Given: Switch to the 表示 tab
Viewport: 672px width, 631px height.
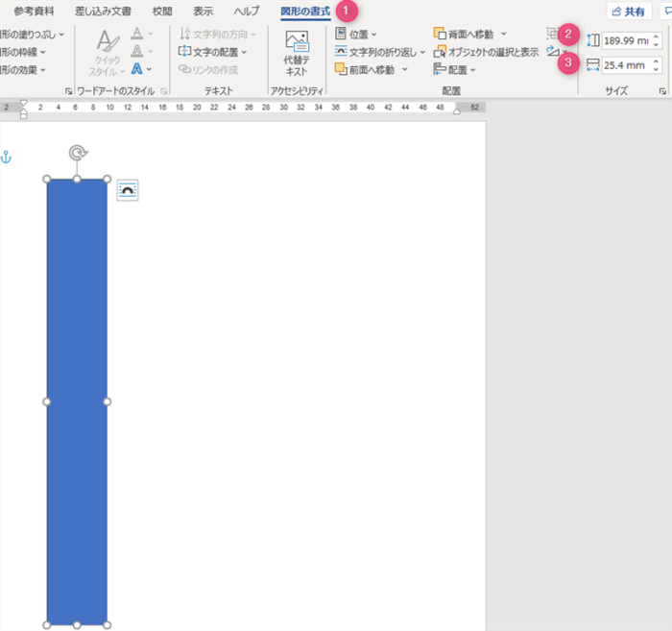Looking at the screenshot, I should (x=203, y=12).
